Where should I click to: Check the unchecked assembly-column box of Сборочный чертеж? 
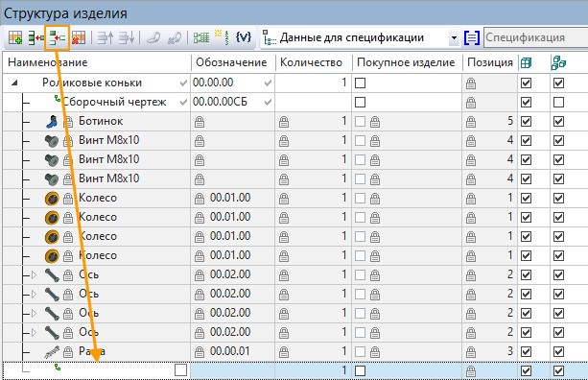[558, 102]
